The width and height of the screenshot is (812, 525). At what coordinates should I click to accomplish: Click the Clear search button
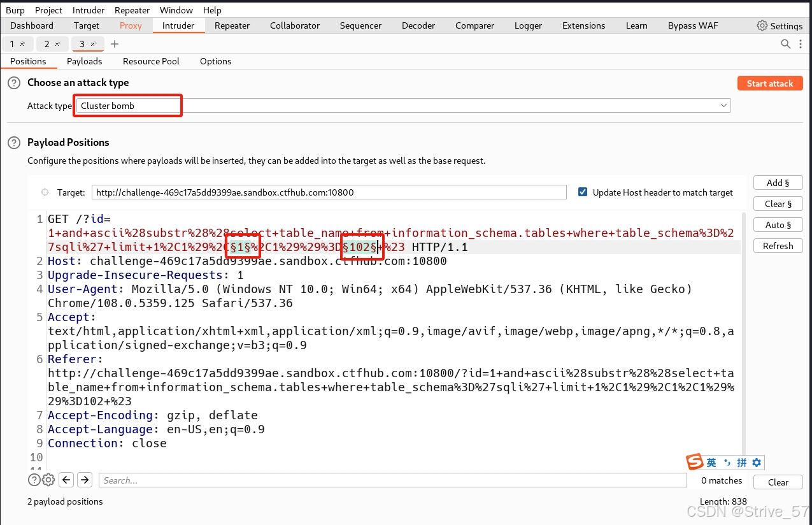[778, 482]
